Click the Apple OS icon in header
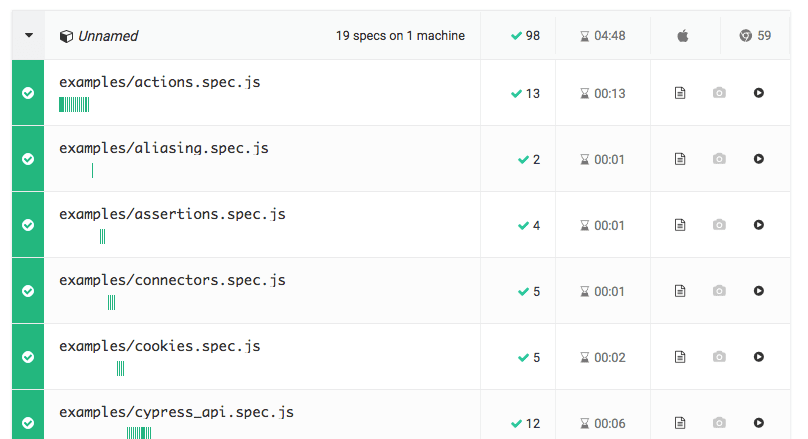This screenshot has height=439, width=808. click(x=683, y=36)
